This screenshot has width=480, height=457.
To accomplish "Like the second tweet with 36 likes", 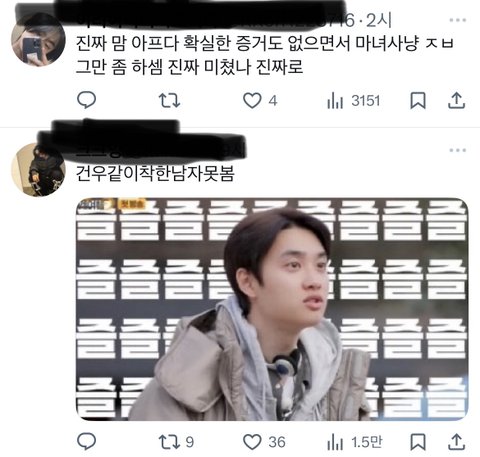I will point(264,442).
